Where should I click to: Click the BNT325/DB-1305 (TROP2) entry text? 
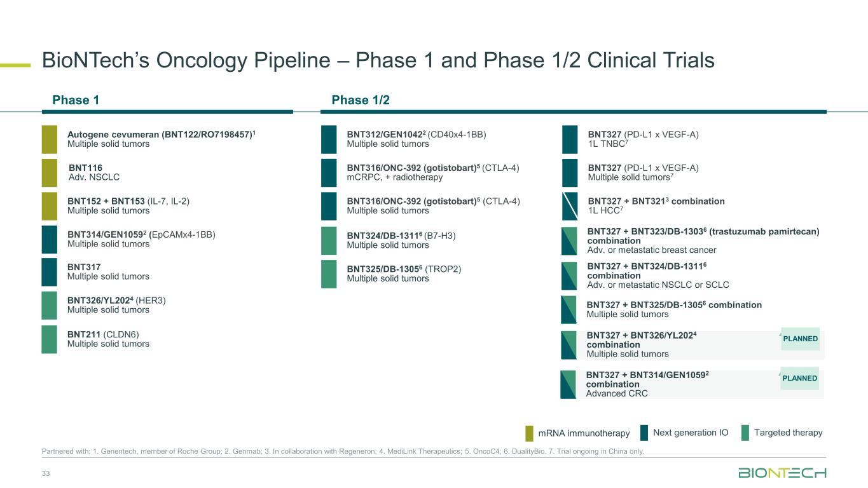[404, 274]
